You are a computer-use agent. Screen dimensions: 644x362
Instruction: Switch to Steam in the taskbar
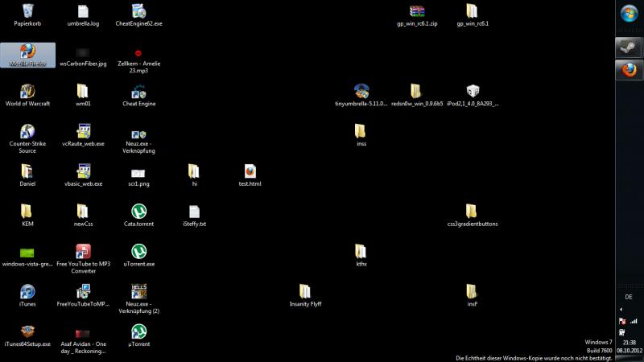tap(628, 47)
